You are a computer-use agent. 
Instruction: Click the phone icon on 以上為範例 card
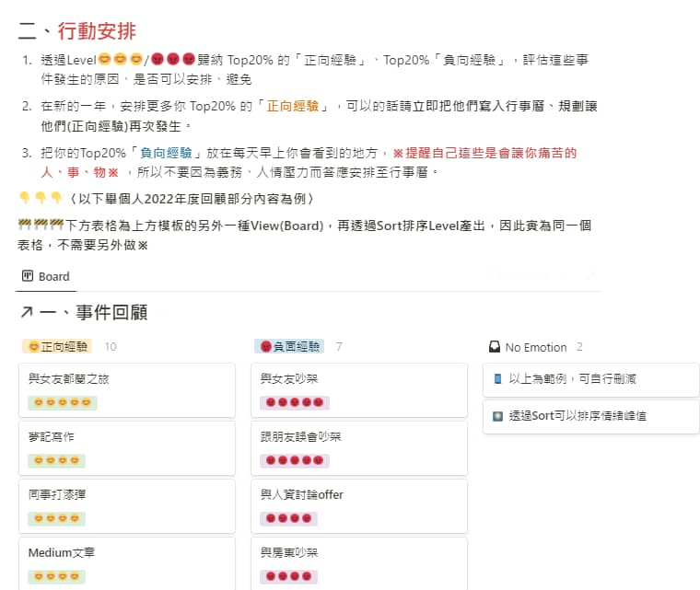point(497,378)
